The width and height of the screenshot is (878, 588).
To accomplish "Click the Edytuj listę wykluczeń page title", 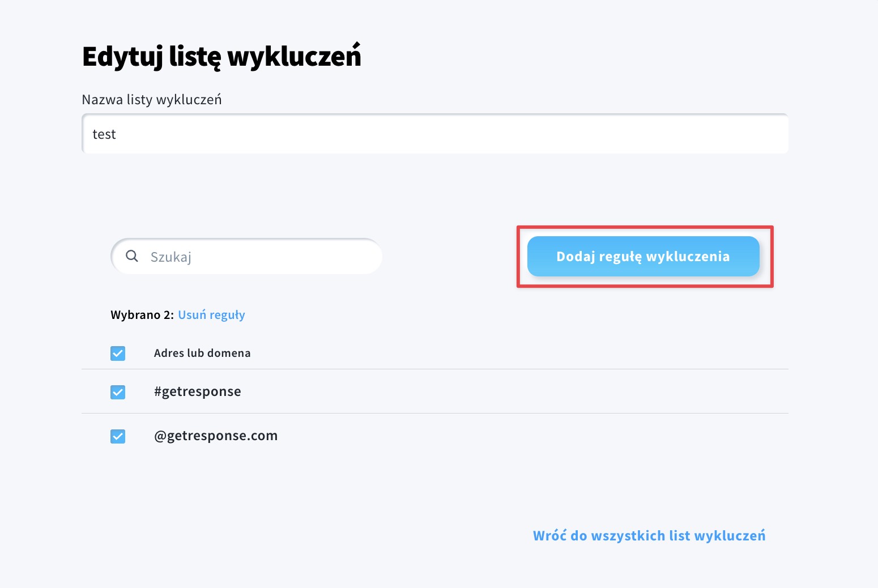I will pos(222,55).
